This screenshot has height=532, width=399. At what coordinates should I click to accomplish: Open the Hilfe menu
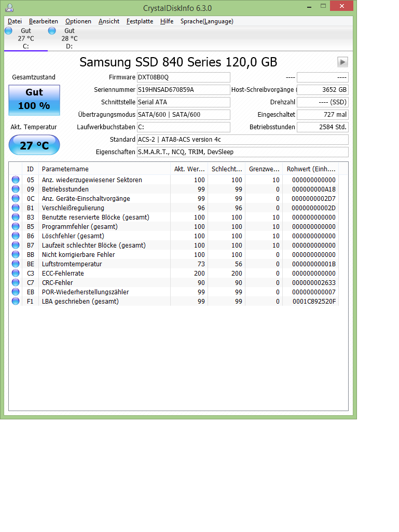click(x=167, y=21)
